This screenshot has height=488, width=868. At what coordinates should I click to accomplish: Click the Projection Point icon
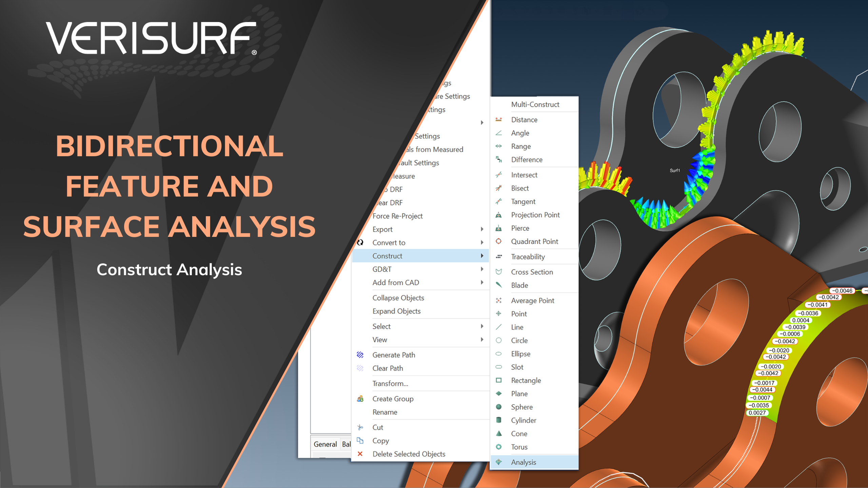(x=498, y=215)
